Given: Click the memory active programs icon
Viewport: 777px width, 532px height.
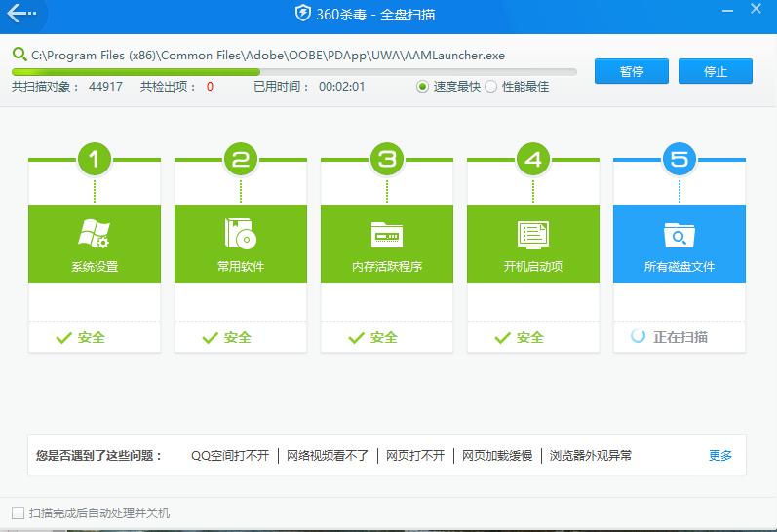Looking at the screenshot, I should pos(387,234).
